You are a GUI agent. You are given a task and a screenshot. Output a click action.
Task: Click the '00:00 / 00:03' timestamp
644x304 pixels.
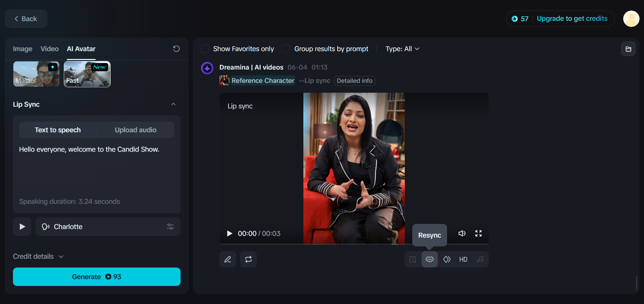[x=259, y=233]
